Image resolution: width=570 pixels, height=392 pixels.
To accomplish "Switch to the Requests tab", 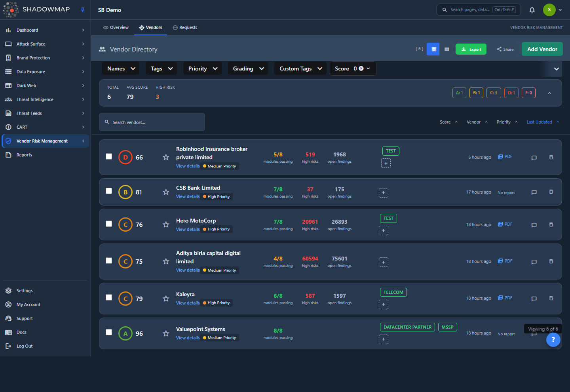I will 185,27.
